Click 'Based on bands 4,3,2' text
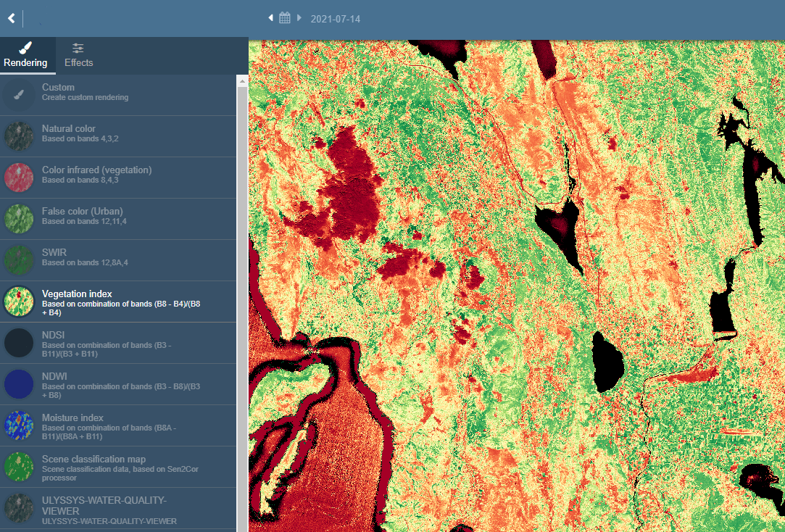The height and width of the screenshot is (532, 785). 80,138
